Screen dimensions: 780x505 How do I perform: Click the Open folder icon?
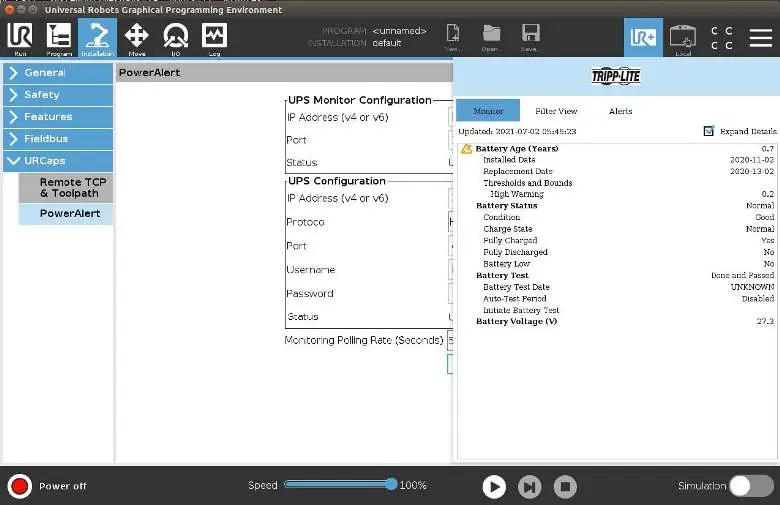491,37
